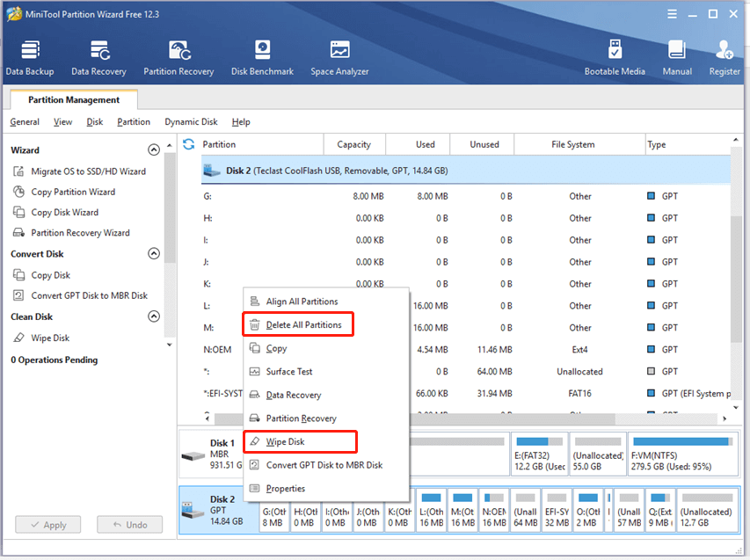Sort the list by the Unused column header
This screenshot has height=560, width=750.
tap(482, 144)
